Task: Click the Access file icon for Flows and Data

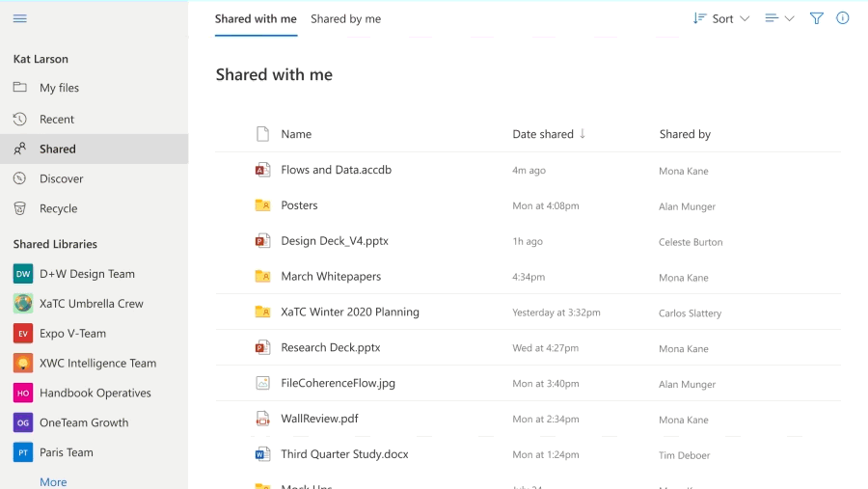Action: pyautogui.click(x=262, y=170)
